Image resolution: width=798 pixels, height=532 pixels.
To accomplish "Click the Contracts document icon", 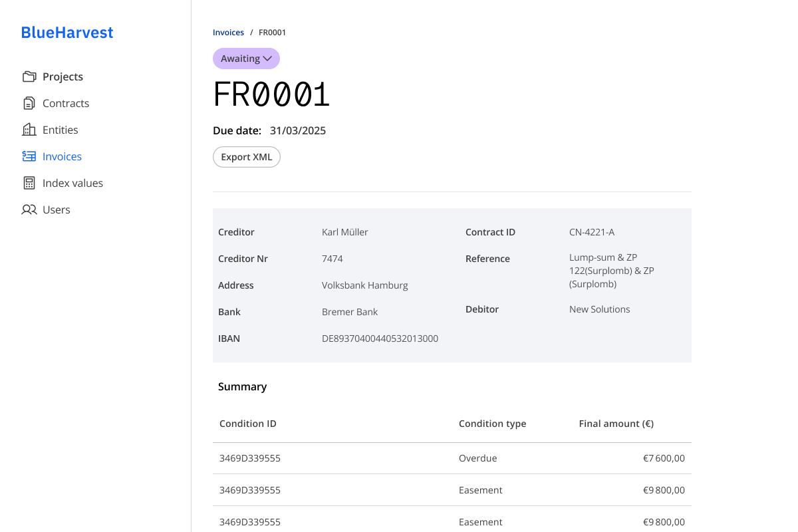I will pyautogui.click(x=29, y=103).
